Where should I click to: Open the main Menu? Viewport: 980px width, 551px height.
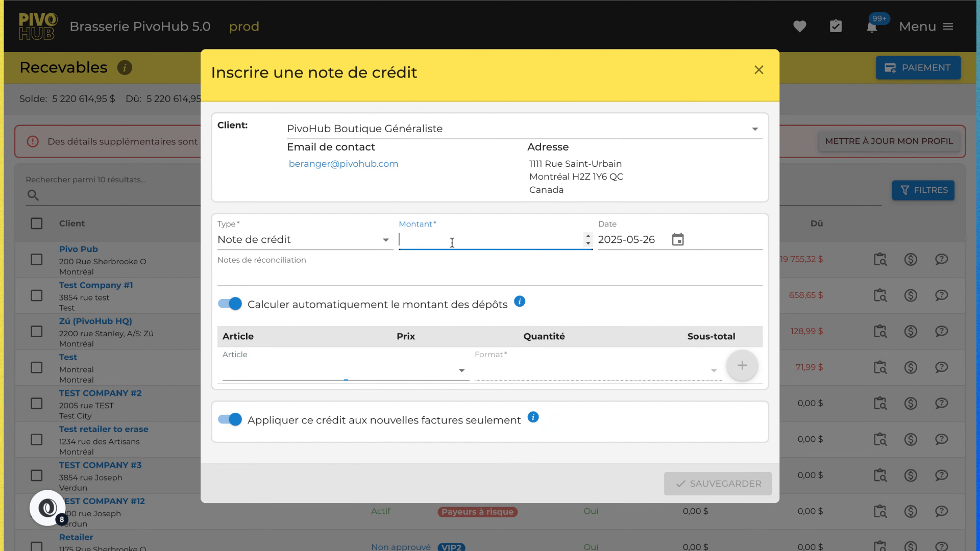(926, 27)
